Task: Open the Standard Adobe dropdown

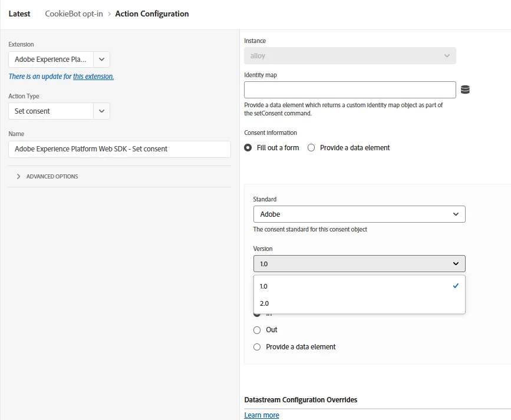Action: pyautogui.click(x=359, y=214)
